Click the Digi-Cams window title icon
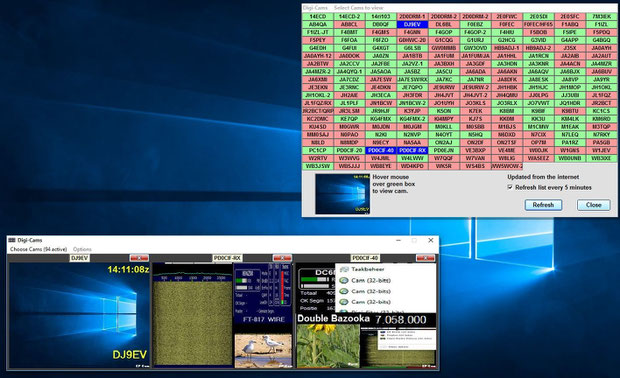Screen dimensions: 620x378 tap(12, 240)
